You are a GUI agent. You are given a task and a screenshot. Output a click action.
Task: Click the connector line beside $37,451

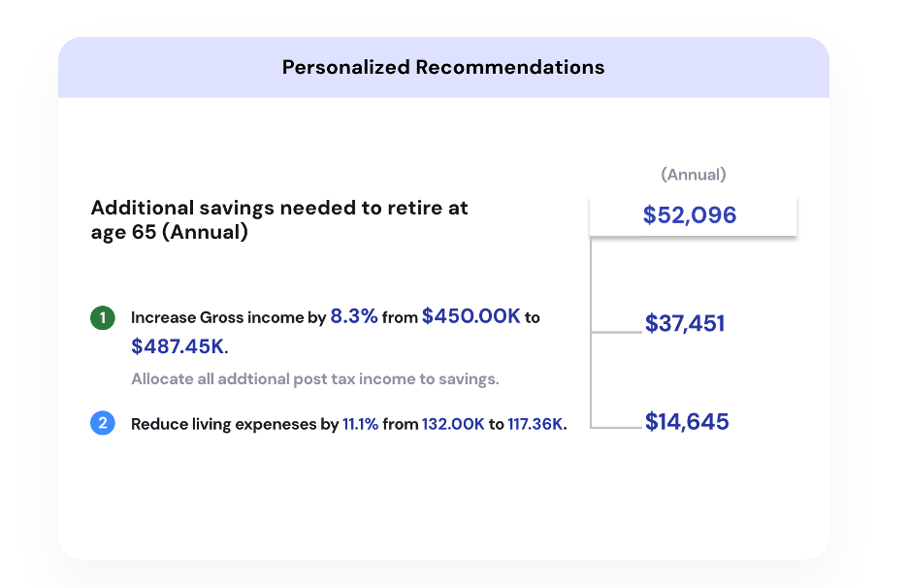(617, 332)
